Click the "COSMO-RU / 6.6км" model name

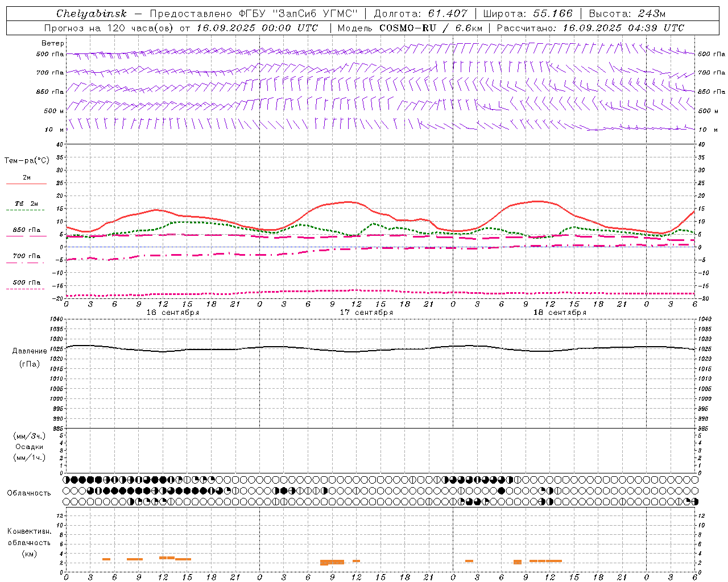pyautogui.click(x=431, y=28)
